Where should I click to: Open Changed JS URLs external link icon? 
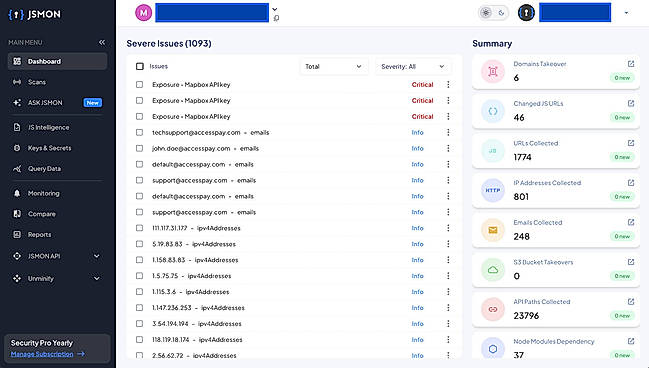pyautogui.click(x=631, y=103)
